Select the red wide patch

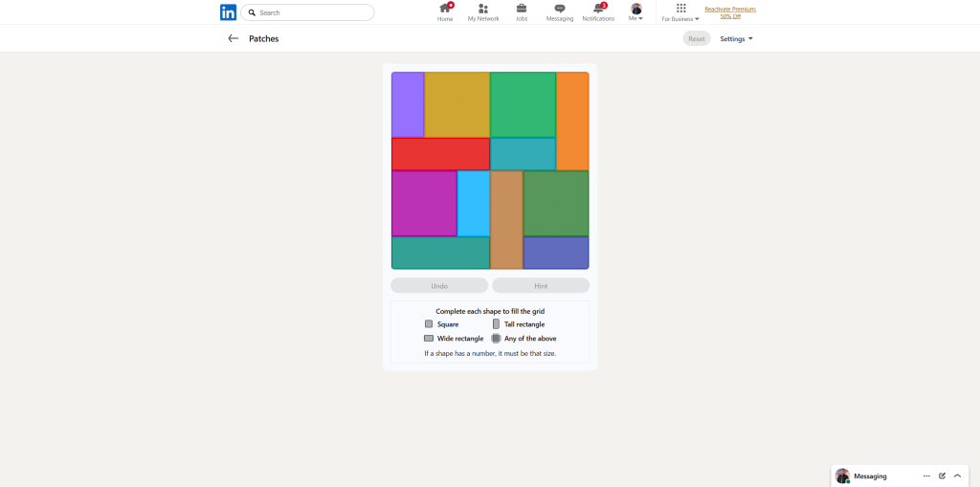click(x=440, y=154)
